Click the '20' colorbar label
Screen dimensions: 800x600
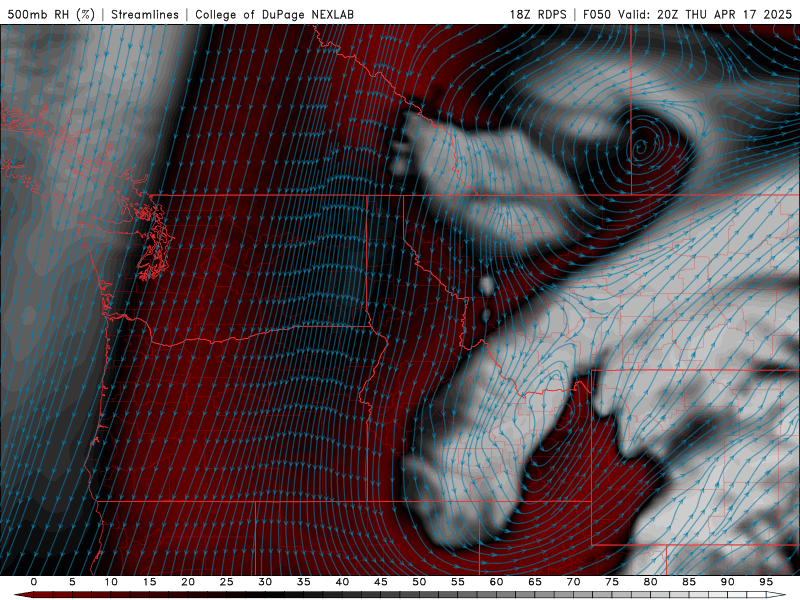[188, 582]
